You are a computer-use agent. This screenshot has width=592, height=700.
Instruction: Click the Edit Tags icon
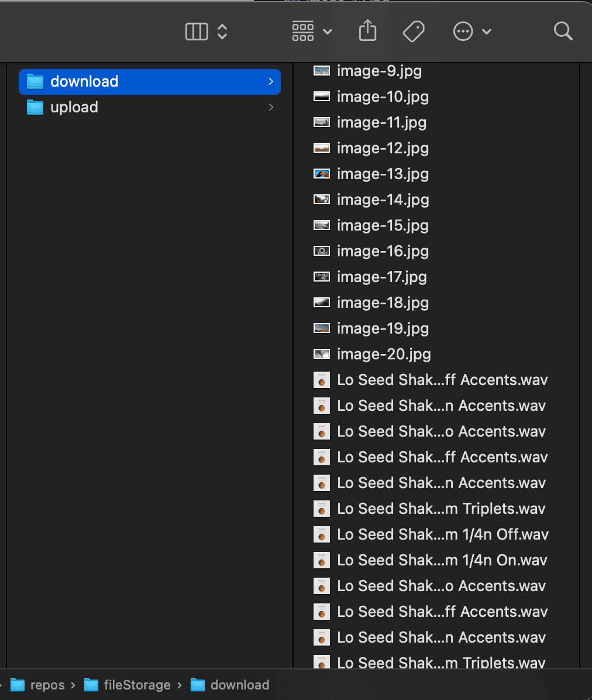coord(414,31)
